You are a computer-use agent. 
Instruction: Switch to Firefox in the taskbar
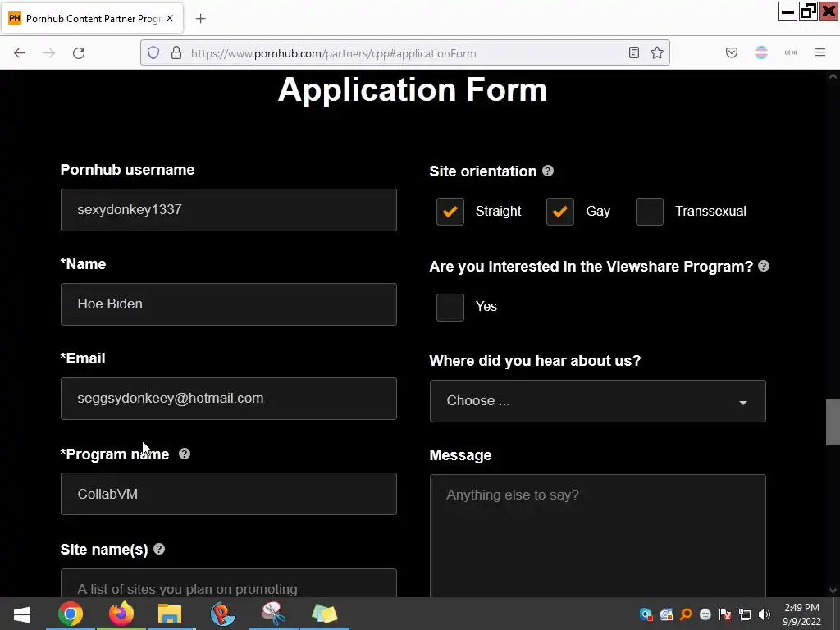[x=121, y=614]
